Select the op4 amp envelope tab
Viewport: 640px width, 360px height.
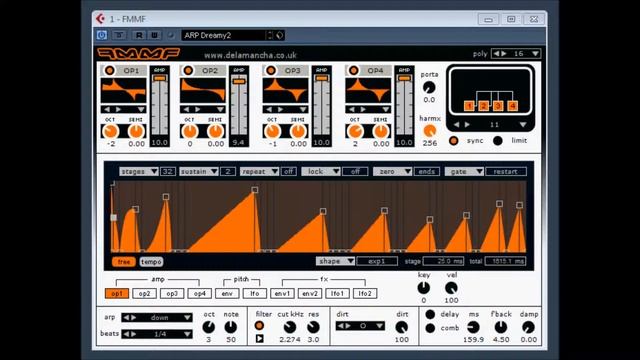(200, 293)
